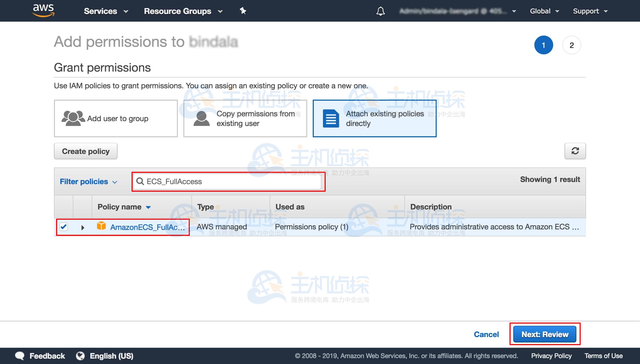This screenshot has width=640, height=364.
Task: Click the Cancel link
Action: pos(486,334)
